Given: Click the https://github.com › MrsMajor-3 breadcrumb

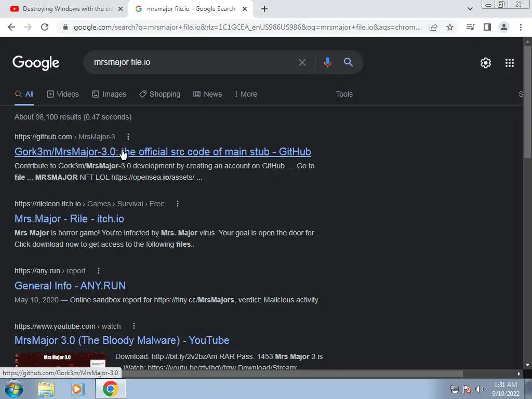Looking at the screenshot, I should click(65, 137).
